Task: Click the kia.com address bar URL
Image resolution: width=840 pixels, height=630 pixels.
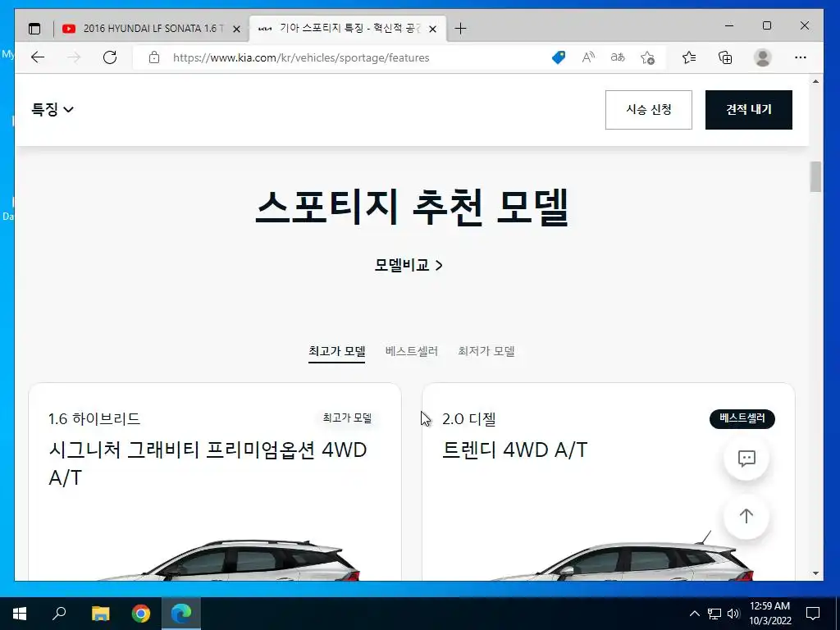Action: tap(300, 57)
